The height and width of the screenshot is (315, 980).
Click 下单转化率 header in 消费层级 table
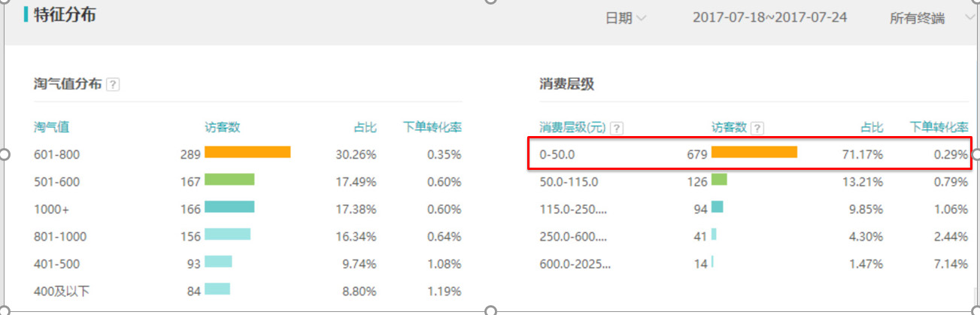[939, 127]
